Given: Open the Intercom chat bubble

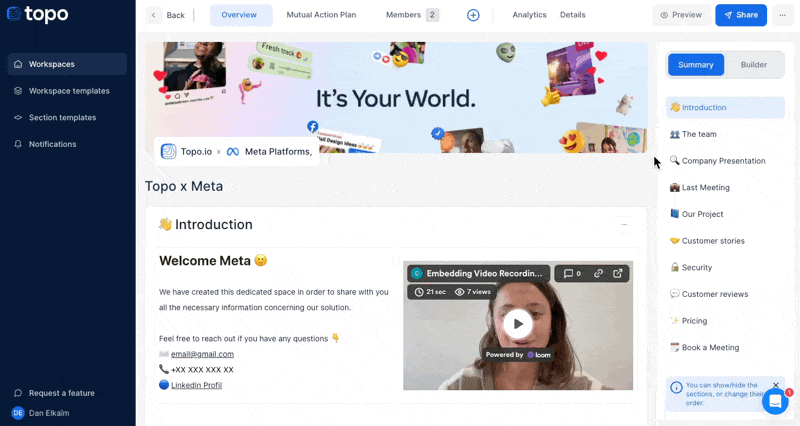Looking at the screenshot, I should [x=775, y=401].
